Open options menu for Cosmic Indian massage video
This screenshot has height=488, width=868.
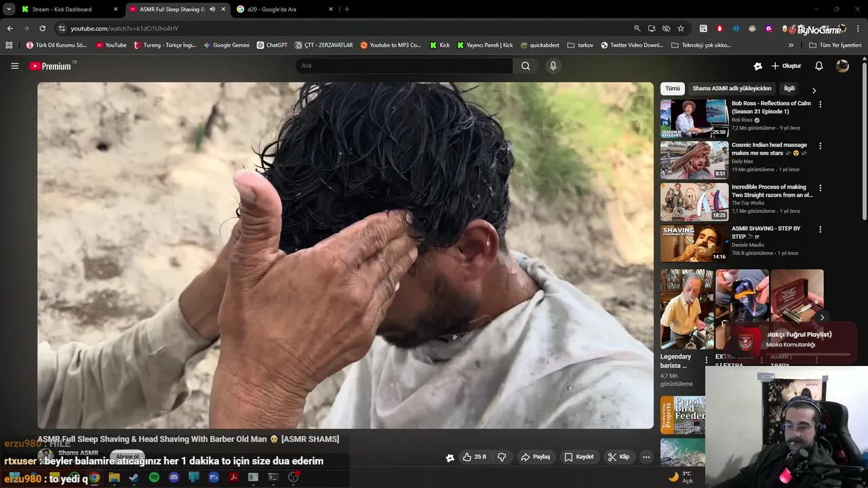820,146
